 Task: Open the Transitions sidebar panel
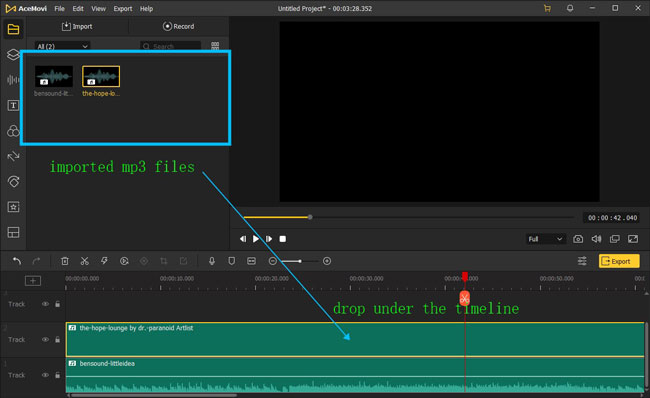click(x=13, y=156)
